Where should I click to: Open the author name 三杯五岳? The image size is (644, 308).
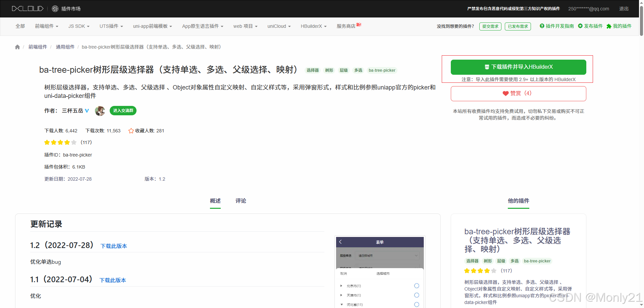(x=72, y=111)
